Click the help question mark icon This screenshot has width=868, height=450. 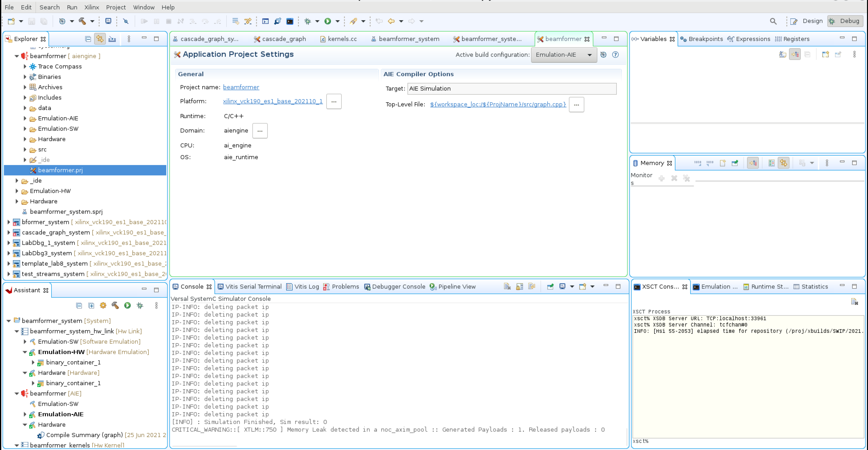tap(615, 55)
